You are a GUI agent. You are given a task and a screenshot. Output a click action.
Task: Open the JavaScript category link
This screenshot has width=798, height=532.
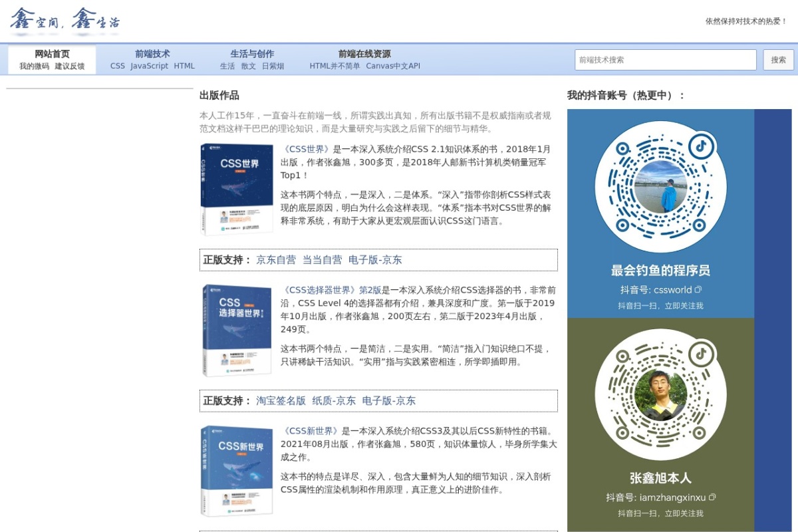pos(150,66)
